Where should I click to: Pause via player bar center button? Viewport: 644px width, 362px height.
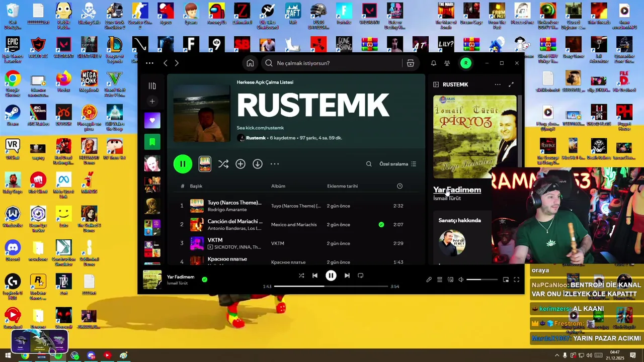pyautogui.click(x=331, y=276)
